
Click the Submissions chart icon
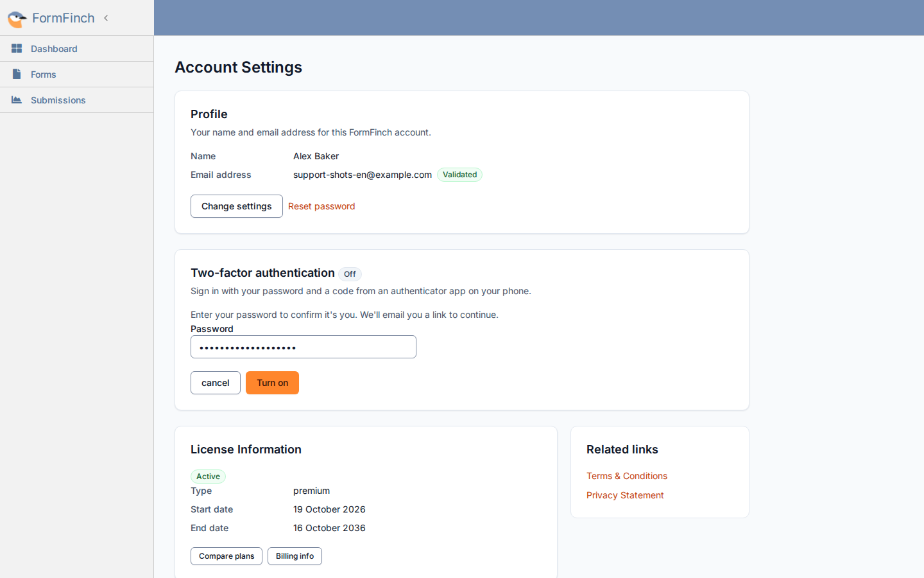pos(17,100)
